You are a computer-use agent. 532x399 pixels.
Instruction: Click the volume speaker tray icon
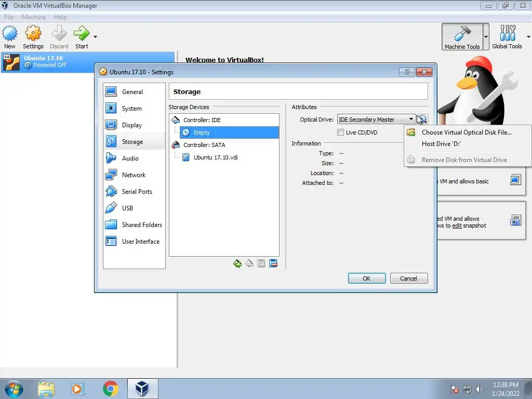pos(479,389)
